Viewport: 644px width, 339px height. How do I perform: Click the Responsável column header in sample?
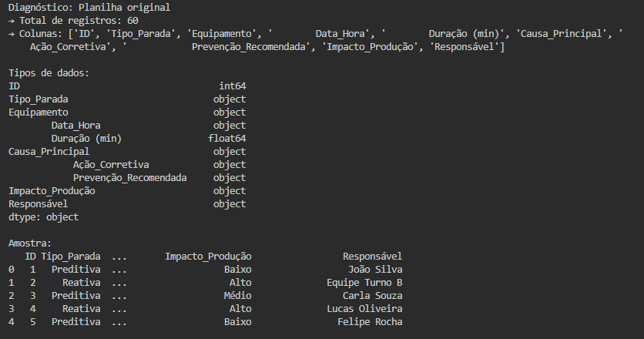(x=373, y=257)
